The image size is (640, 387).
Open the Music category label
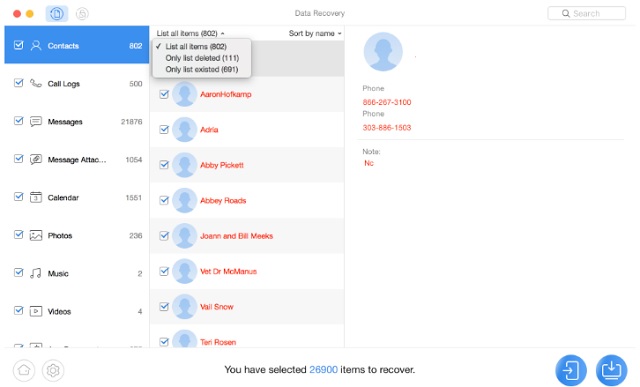(x=58, y=274)
